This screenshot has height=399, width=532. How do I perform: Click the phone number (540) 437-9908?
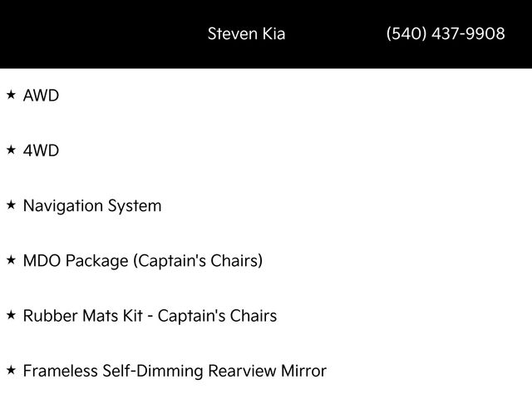tap(446, 34)
